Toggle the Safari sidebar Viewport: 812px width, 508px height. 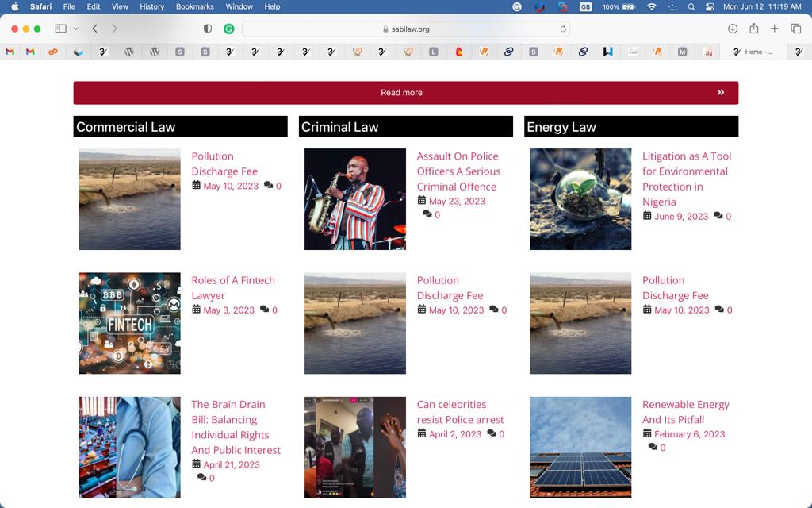pyautogui.click(x=60, y=29)
